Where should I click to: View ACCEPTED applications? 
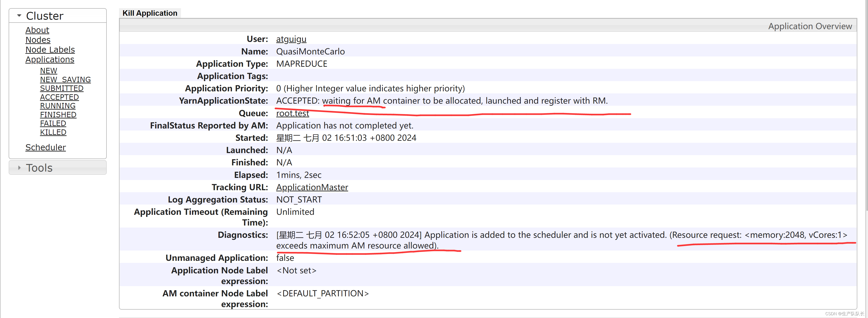pos(59,97)
